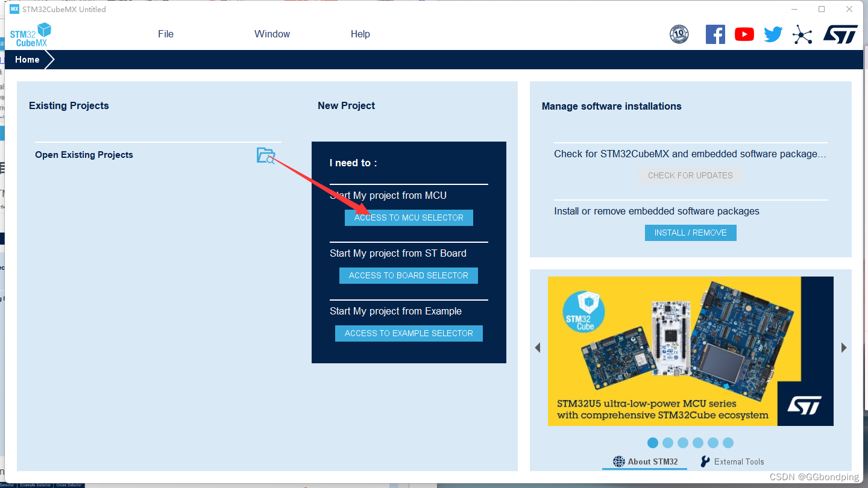Viewport: 868px width, 488px height.
Task: Click Start My project from ST Board text
Action: (398, 254)
